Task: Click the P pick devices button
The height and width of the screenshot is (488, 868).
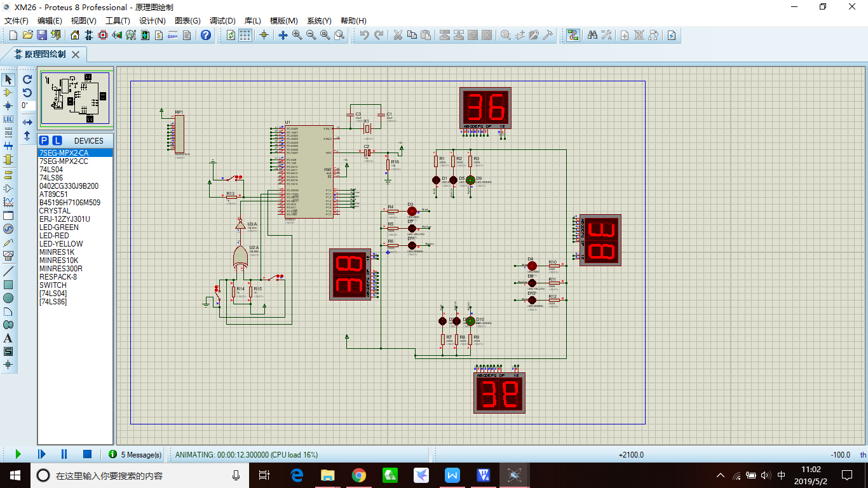Action: tap(44, 140)
